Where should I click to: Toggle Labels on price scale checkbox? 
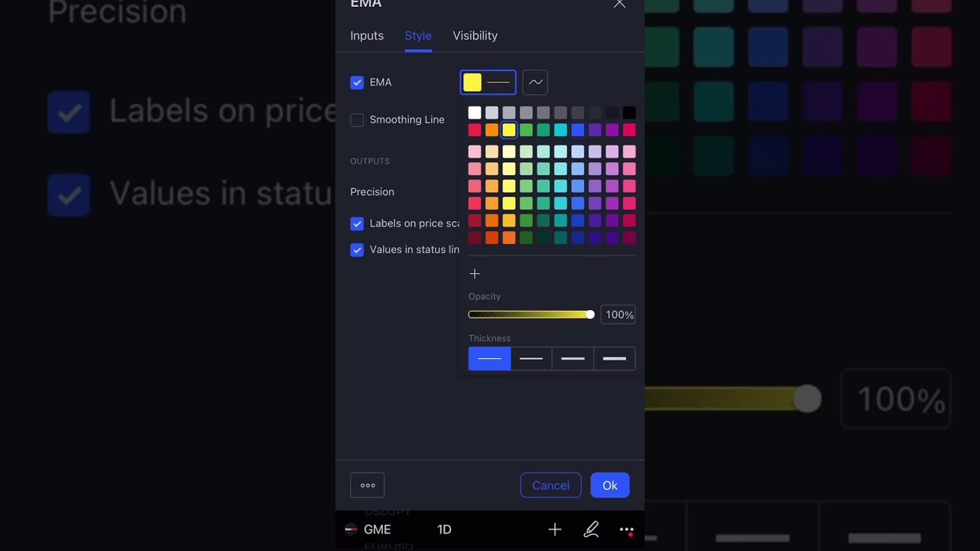tap(357, 223)
